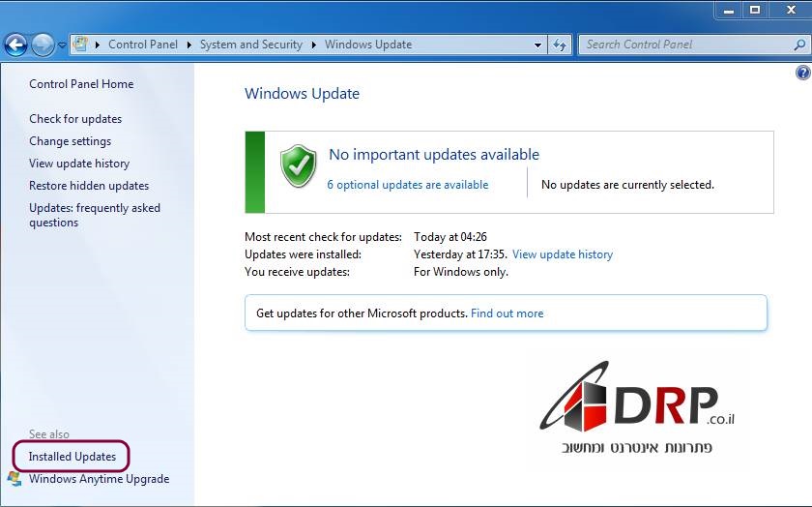The width and height of the screenshot is (812, 507).
Task: Open Change settings link
Action: 70,141
